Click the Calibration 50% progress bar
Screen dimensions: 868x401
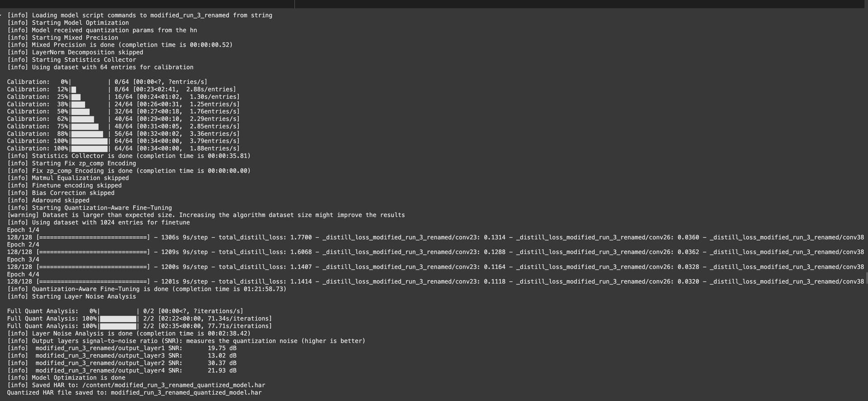pyautogui.click(x=80, y=112)
